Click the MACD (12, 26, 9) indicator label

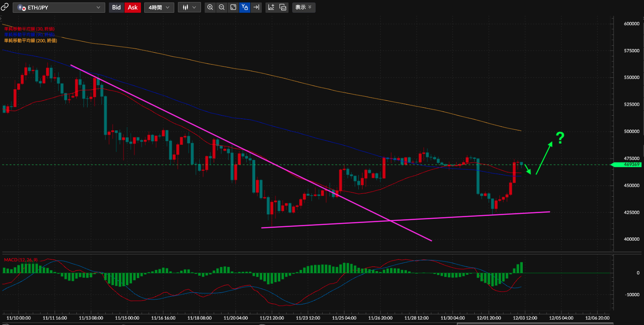tap(21, 260)
